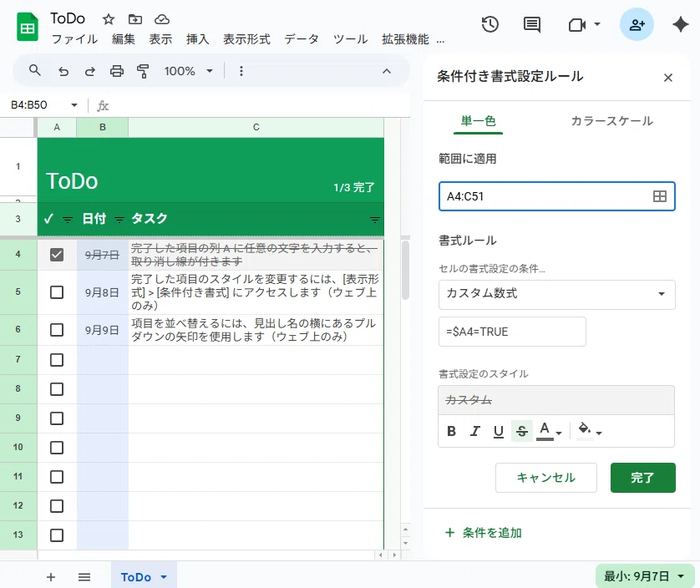Click the green 完了 button
The width and height of the screenshot is (700, 588).
tap(642, 477)
